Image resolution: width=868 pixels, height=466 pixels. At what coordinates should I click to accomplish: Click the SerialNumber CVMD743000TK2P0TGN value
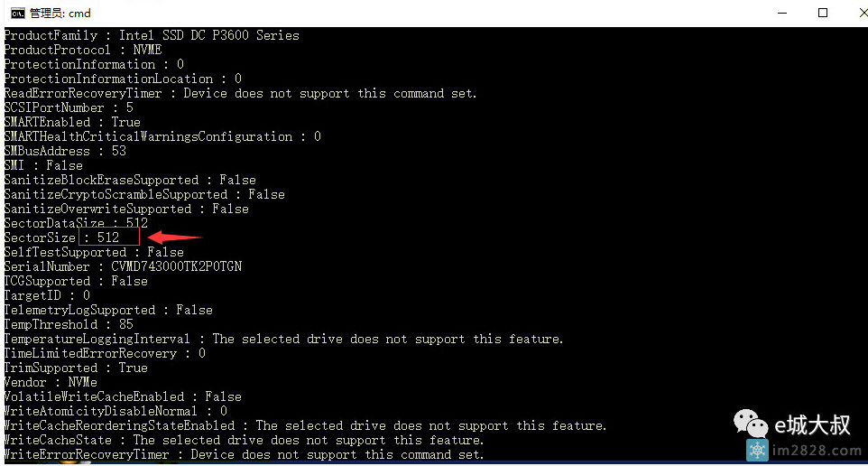click(176, 266)
